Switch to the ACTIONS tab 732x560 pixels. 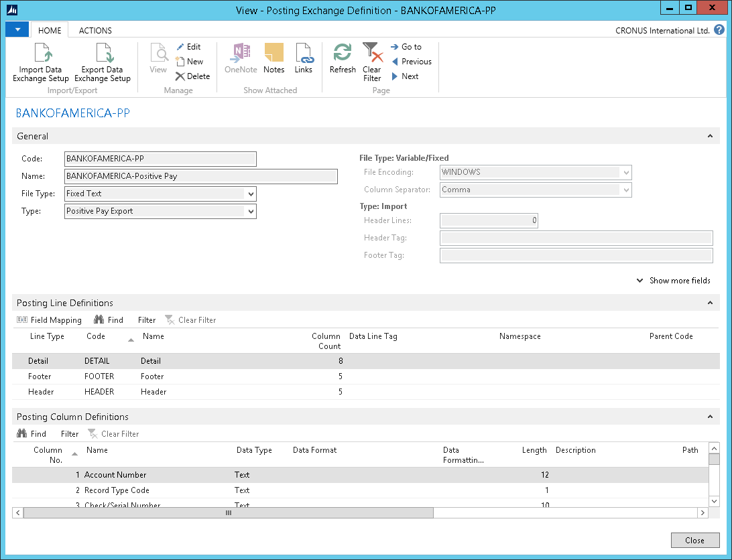click(95, 30)
